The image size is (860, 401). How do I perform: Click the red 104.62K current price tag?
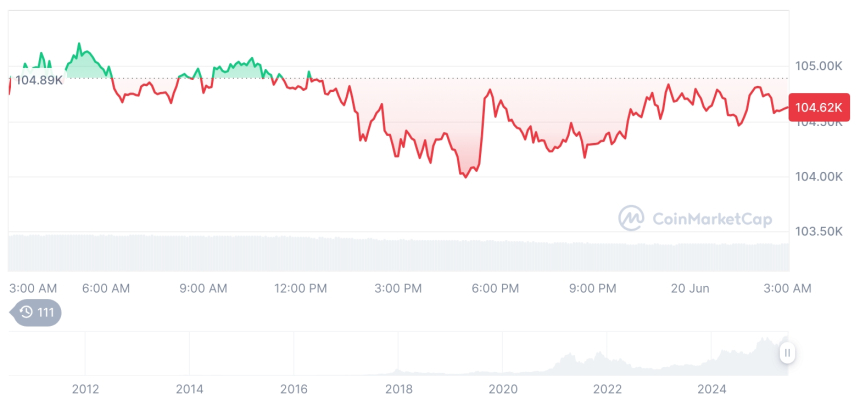point(819,108)
